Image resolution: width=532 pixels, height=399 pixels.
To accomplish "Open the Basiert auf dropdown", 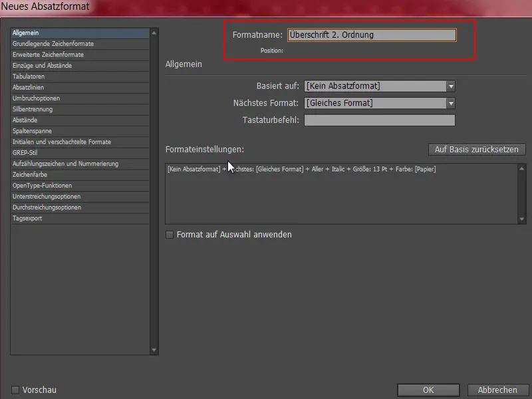I will (379, 86).
